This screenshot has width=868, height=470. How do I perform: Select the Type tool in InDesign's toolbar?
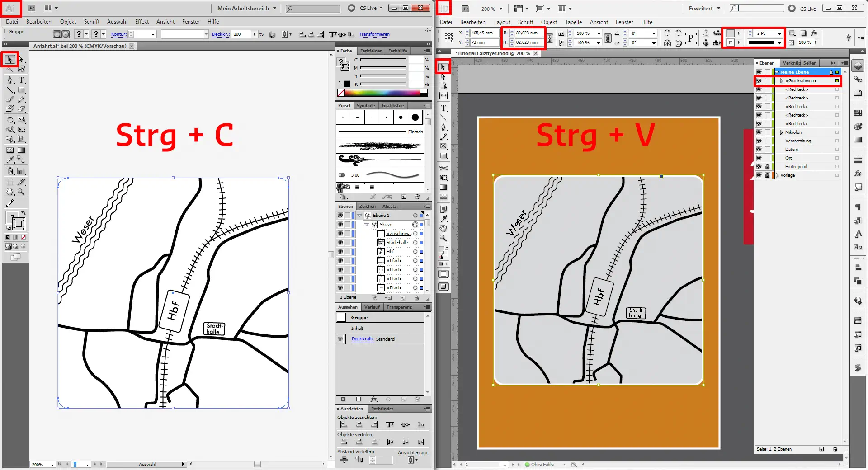(443, 108)
